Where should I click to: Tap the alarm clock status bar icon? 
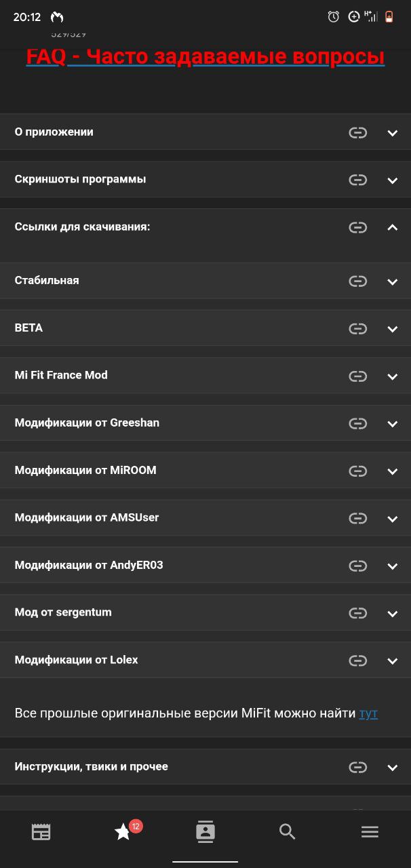(334, 17)
